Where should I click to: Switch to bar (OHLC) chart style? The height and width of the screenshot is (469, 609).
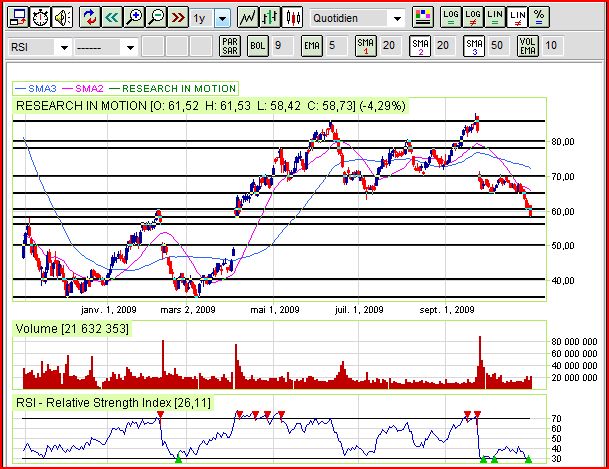pyautogui.click(x=270, y=17)
